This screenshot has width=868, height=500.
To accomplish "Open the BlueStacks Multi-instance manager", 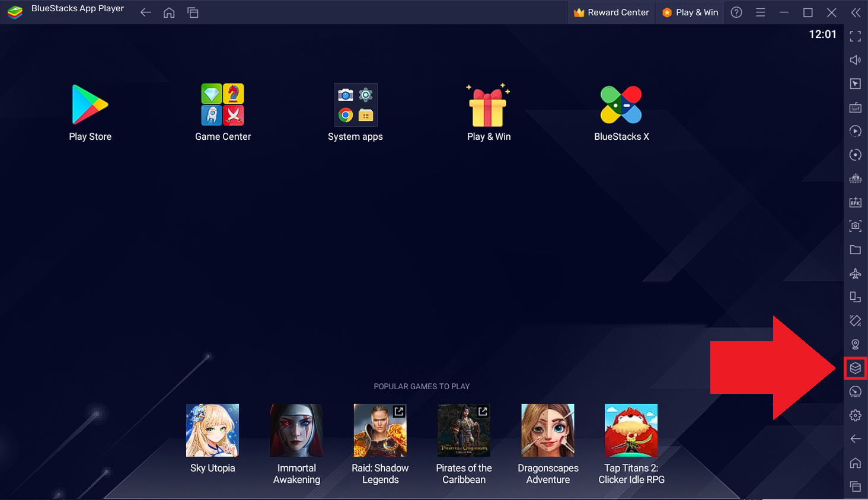I will (x=855, y=368).
